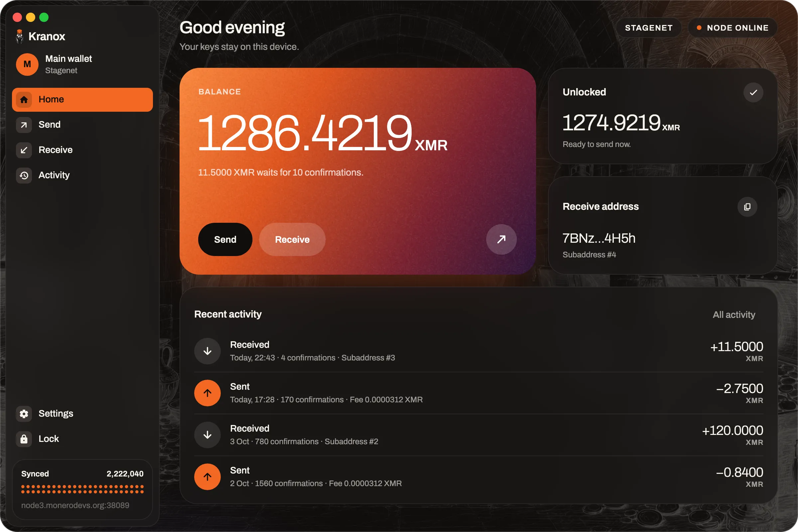The image size is (798, 532).
Task: Click the down arrow icon of +11.5000 transaction
Action: tap(207, 351)
